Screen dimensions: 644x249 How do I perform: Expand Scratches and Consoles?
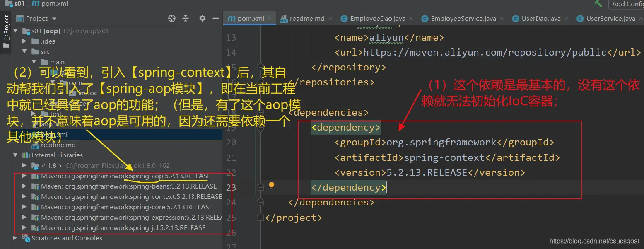click(x=16, y=238)
